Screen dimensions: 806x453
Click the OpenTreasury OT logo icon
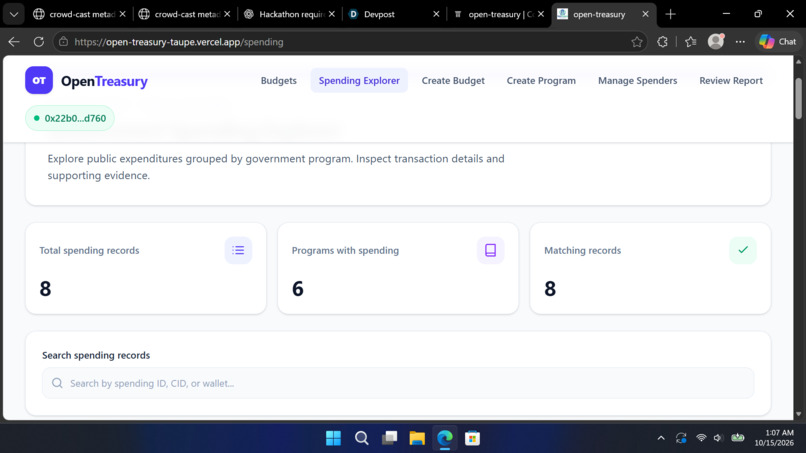click(39, 80)
